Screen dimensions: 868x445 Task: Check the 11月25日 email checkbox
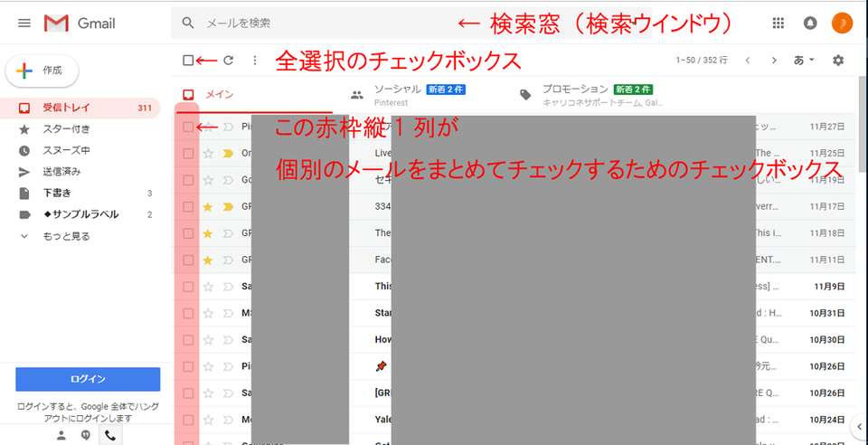188,154
